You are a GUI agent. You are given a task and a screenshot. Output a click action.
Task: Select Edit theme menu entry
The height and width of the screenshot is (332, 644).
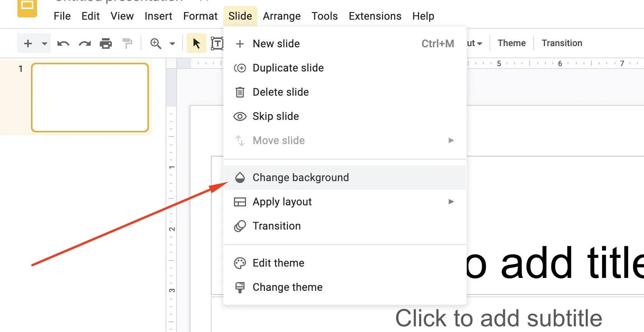(345, 263)
